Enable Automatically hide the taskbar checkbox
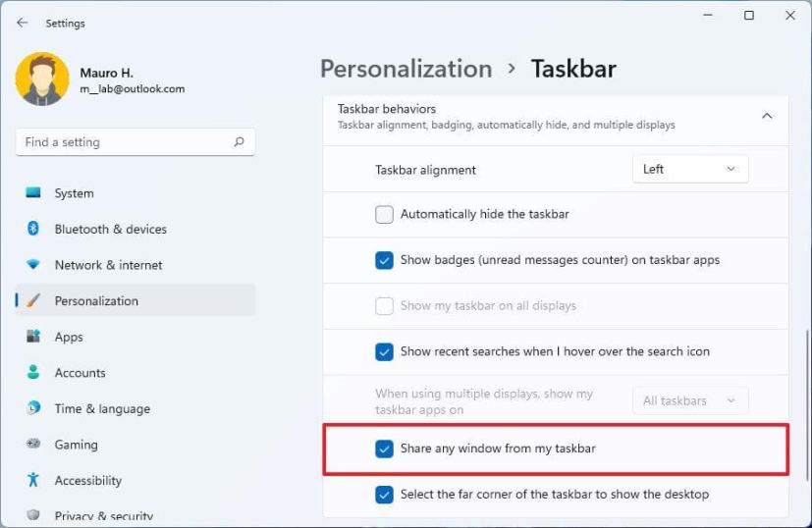Screen dimensions: 812x528 click(x=384, y=214)
